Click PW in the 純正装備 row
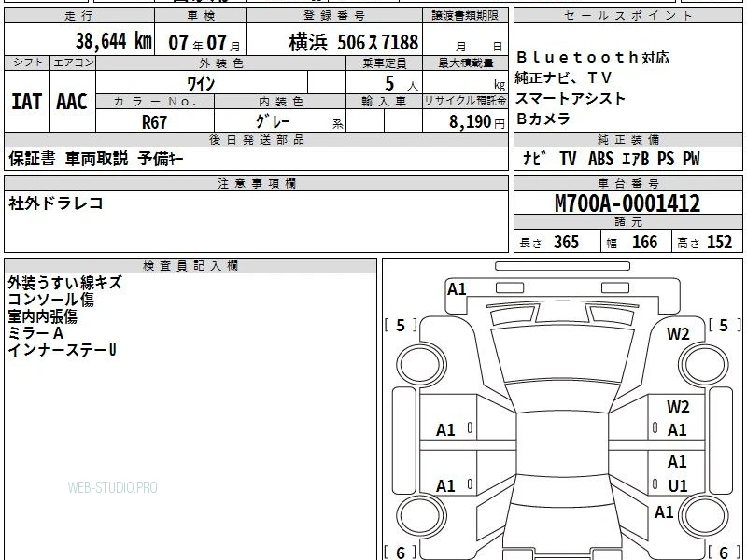 [x=691, y=159]
